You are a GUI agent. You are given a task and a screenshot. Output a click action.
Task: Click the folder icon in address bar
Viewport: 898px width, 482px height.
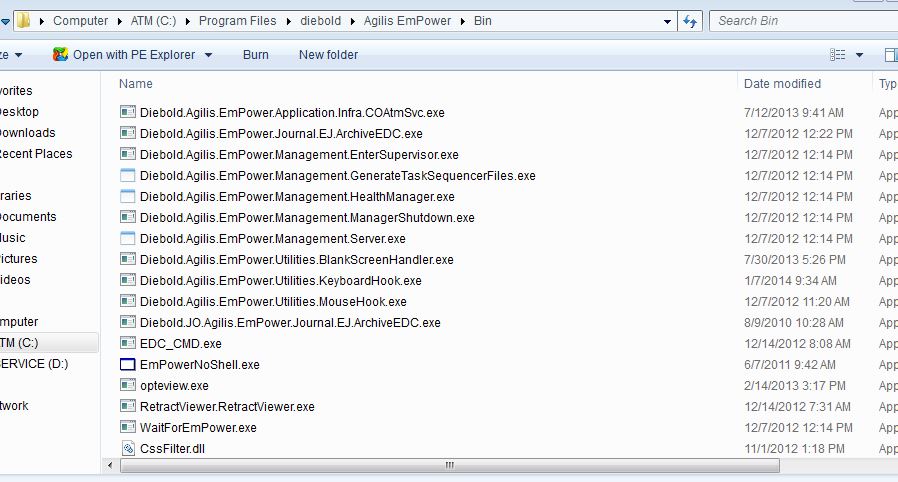point(23,21)
